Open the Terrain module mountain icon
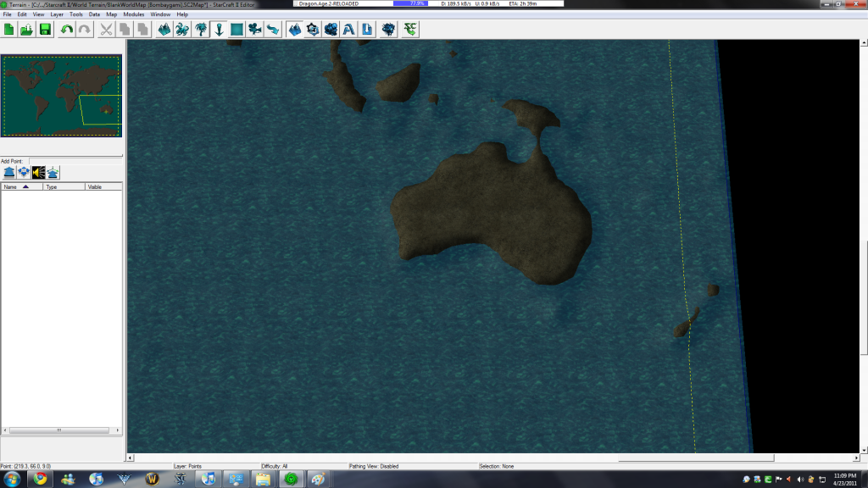The height and width of the screenshot is (488, 868). (x=295, y=30)
